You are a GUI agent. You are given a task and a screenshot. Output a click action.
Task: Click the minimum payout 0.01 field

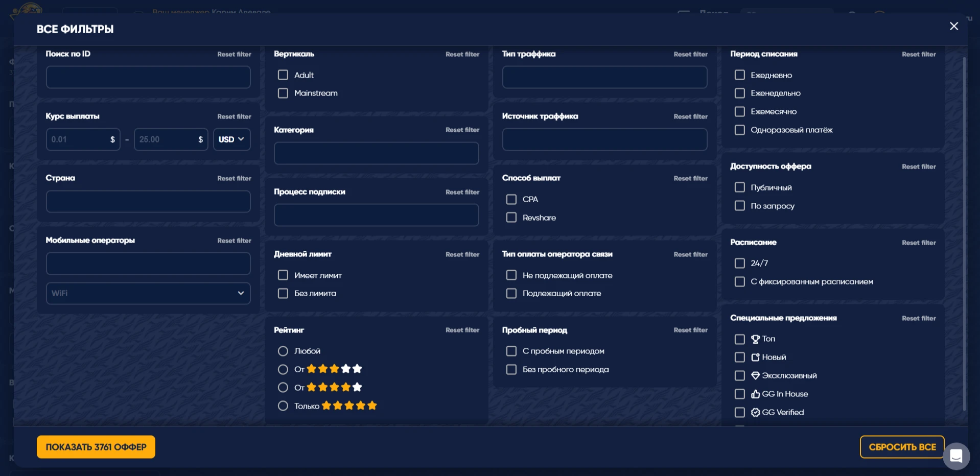point(83,139)
